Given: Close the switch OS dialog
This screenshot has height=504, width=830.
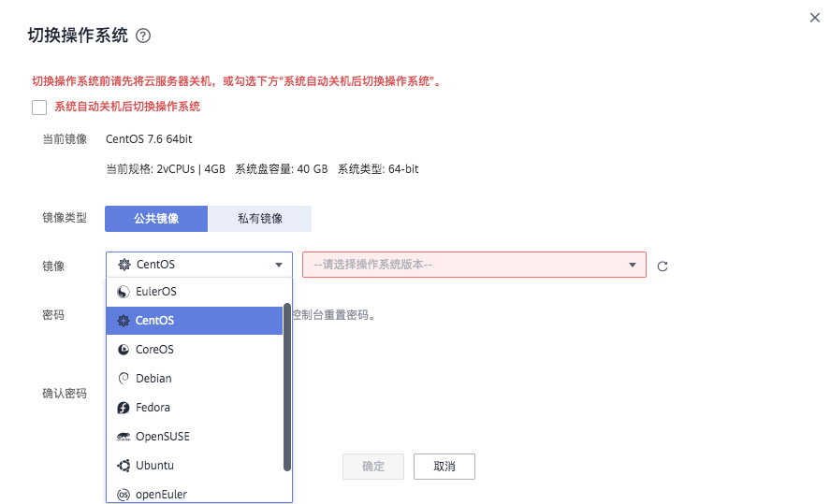Looking at the screenshot, I should 815,18.
